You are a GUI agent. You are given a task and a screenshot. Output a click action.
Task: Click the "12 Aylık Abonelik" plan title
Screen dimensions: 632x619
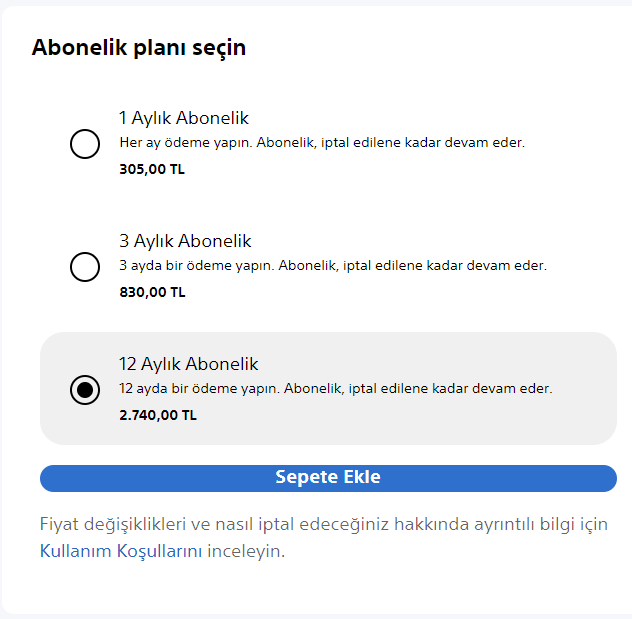(189, 364)
